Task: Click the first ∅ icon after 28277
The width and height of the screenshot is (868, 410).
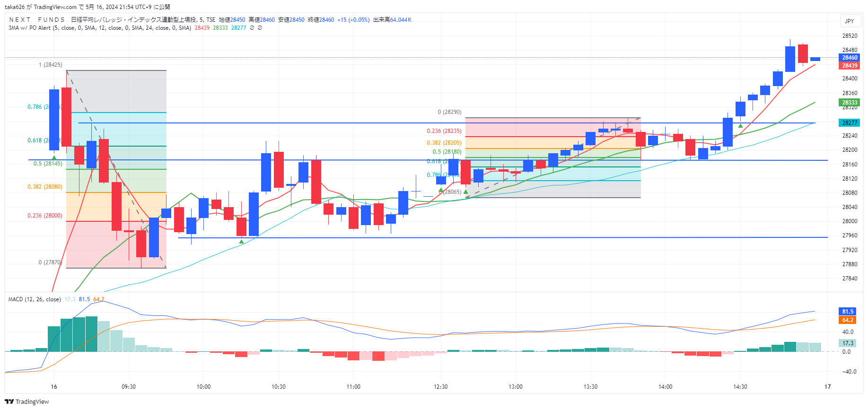Action: 252,28
